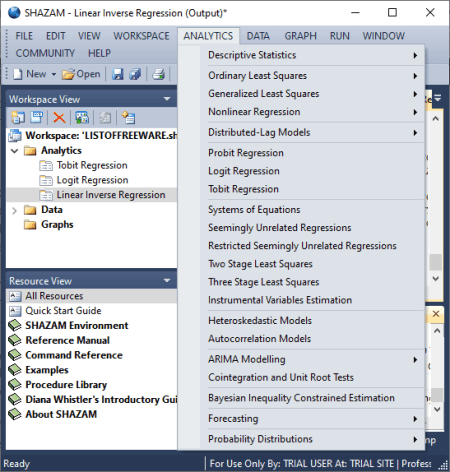Open the New button dropdown arrow

point(54,74)
